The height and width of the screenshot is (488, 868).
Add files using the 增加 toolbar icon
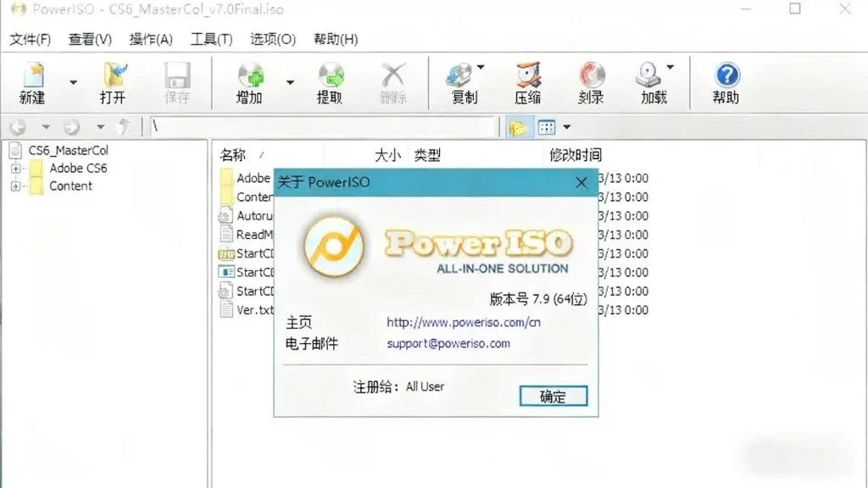coord(248,82)
